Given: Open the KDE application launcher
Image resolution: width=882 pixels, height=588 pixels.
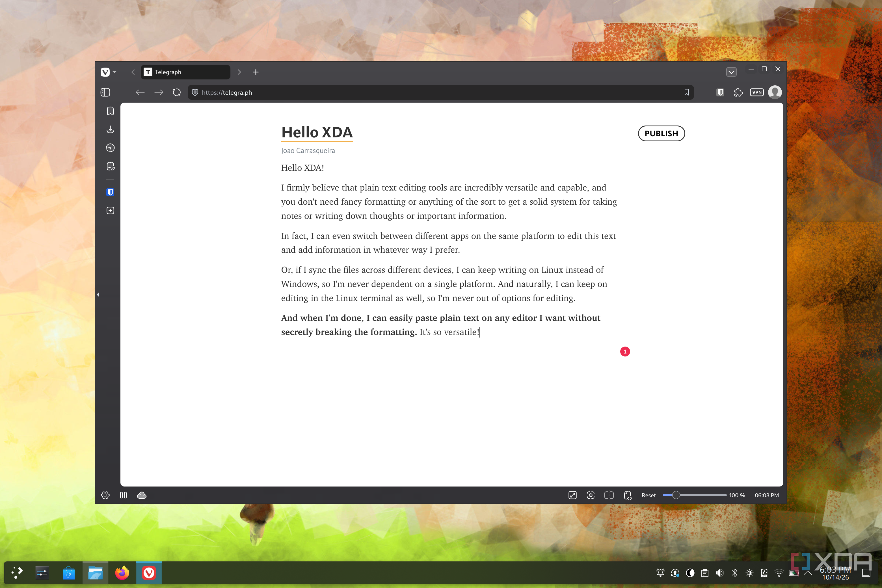Looking at the screenshot, I should point(17,573).
